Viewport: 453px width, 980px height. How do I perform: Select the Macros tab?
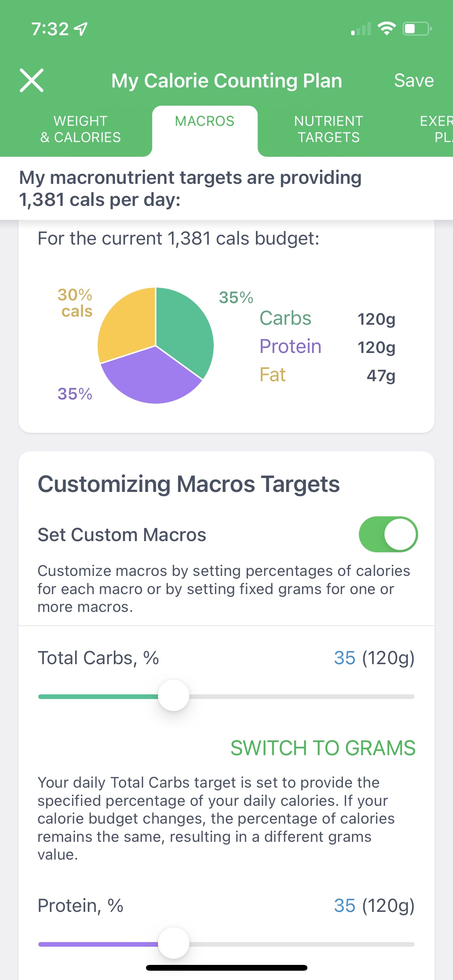(204, 122)
